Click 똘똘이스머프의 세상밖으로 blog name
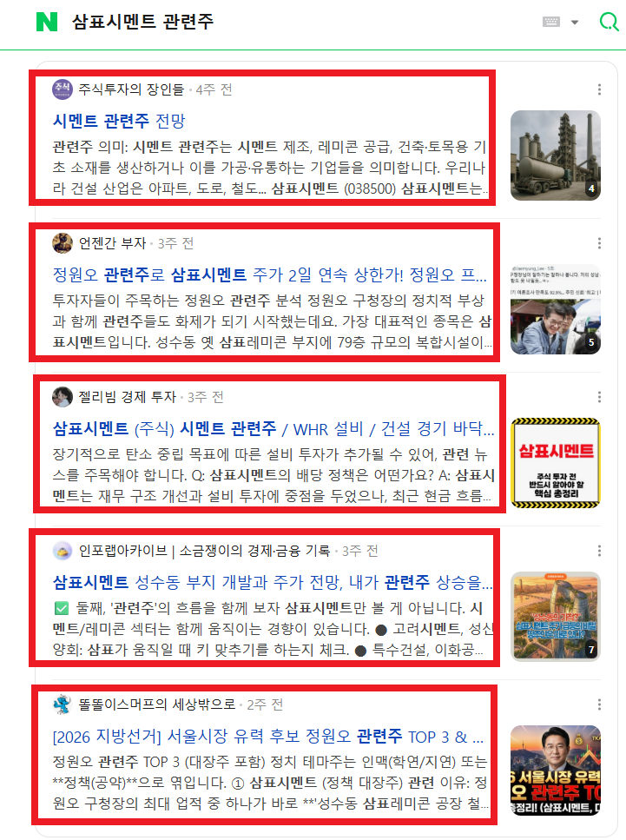626x840 pixels. (x=157, y=704)
